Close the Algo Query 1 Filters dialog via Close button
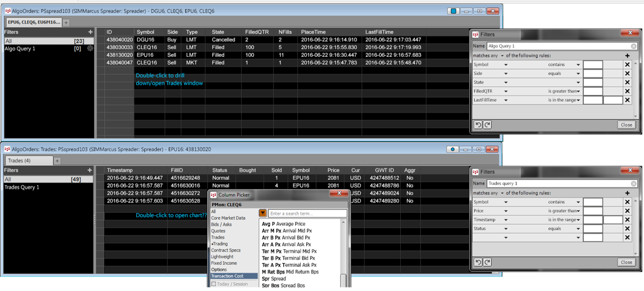Viewport: 644px width, 291px height. tap(627, 125)
